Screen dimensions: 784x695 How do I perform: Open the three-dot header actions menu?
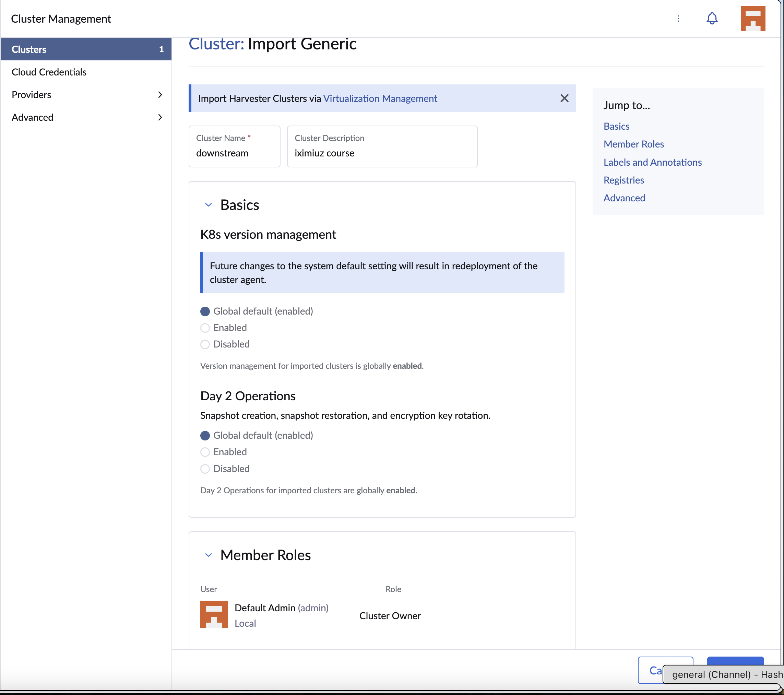coord(678,19)
